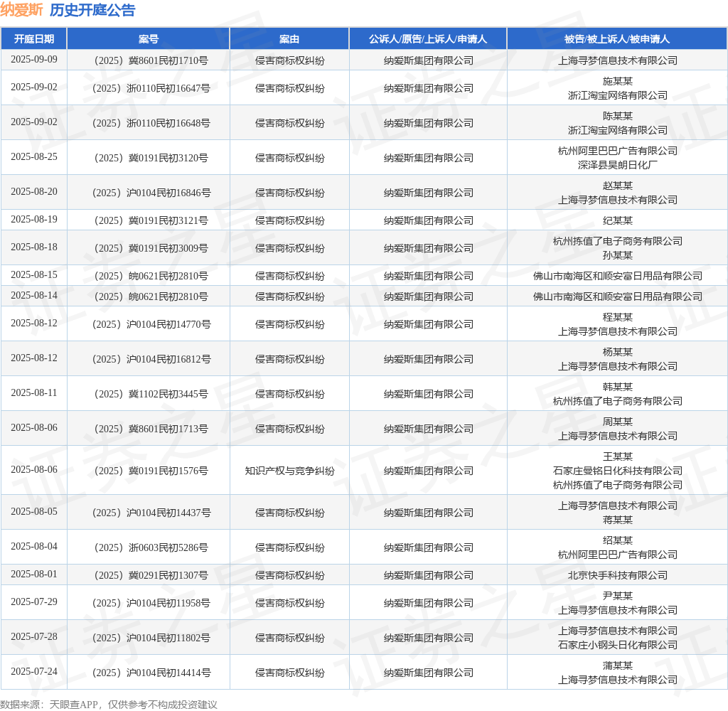The width and height of the screenshot is (728, 711).
Task: Click date cell 2025-08-19
Action: [34, 219]
